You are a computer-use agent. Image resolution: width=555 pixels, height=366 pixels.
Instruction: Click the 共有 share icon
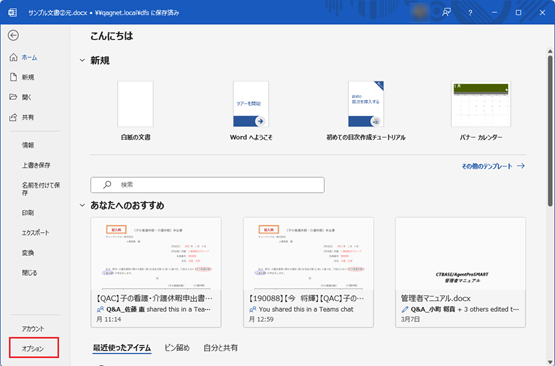coord(13,117)
